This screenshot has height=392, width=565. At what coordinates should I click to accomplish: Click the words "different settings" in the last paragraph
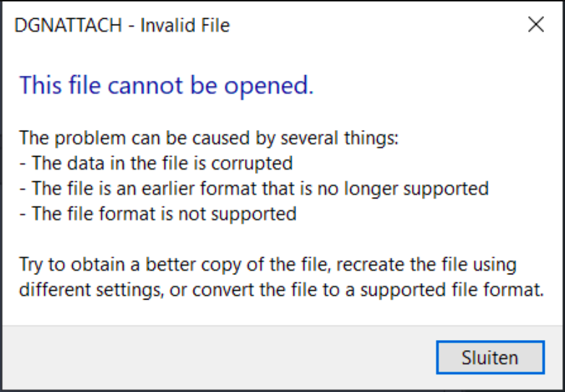[82, 290]
